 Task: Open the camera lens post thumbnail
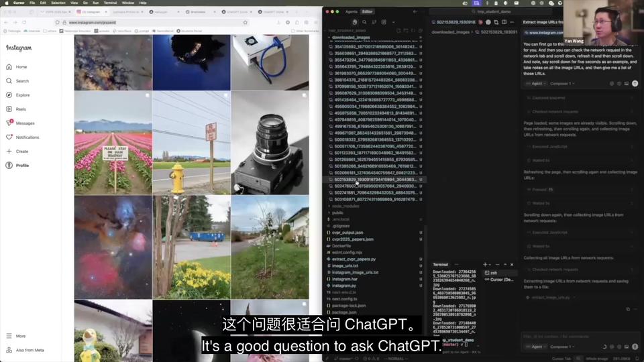(x=270, y=143)
